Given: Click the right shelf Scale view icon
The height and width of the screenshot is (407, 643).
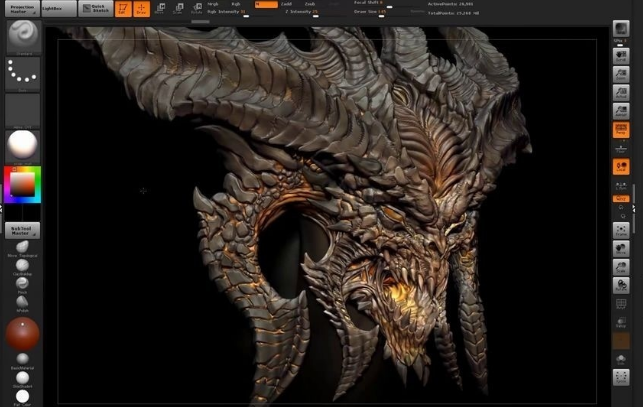Looking at the screenshot, I should point(621,268).
